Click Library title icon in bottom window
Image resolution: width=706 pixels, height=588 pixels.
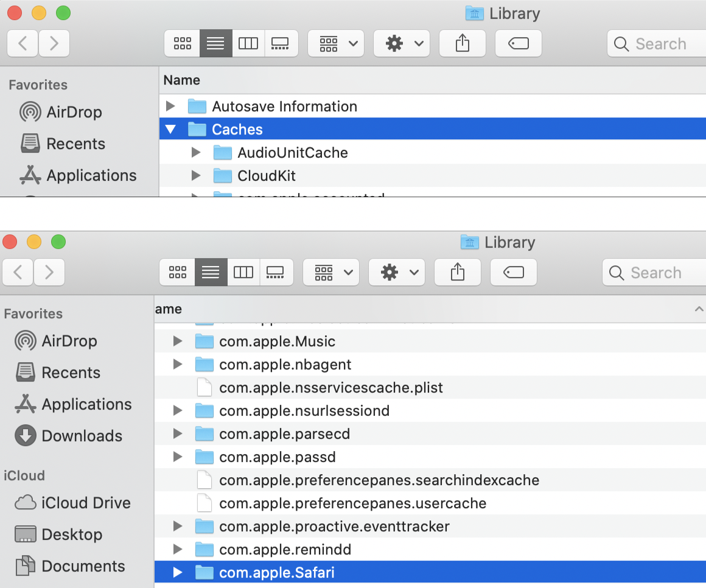469,242
